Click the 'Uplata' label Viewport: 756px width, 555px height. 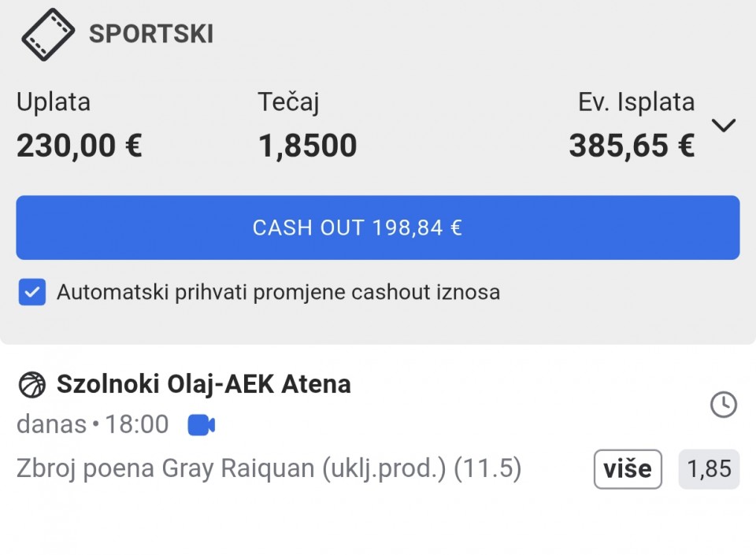pos(54,102)
